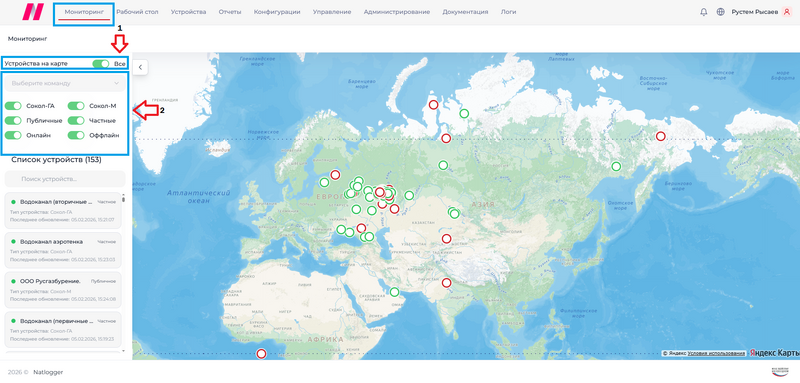Collapse the sidebar with the chevron button
800x383 pixels.
[x=140, y=67]
